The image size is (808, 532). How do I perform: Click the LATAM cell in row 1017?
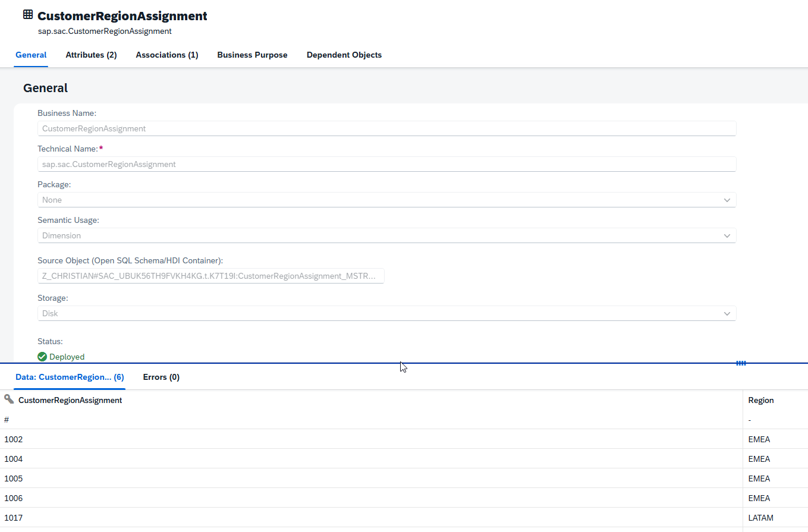(x=760, y=518)
